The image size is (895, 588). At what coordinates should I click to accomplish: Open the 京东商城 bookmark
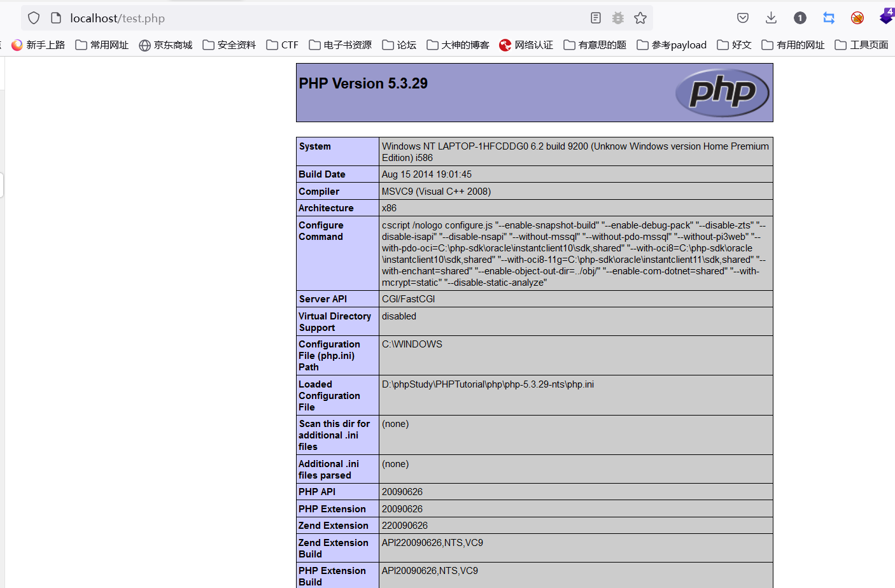click(166, 45)
